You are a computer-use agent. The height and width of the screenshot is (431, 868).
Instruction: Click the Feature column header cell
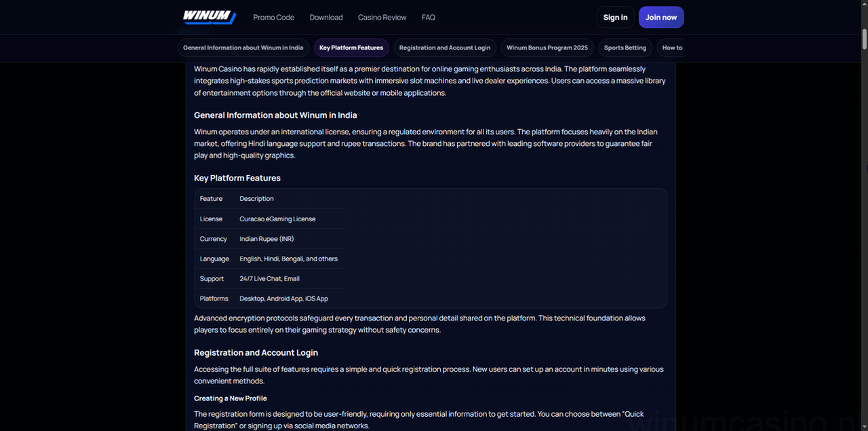click(x=214, y=199)
